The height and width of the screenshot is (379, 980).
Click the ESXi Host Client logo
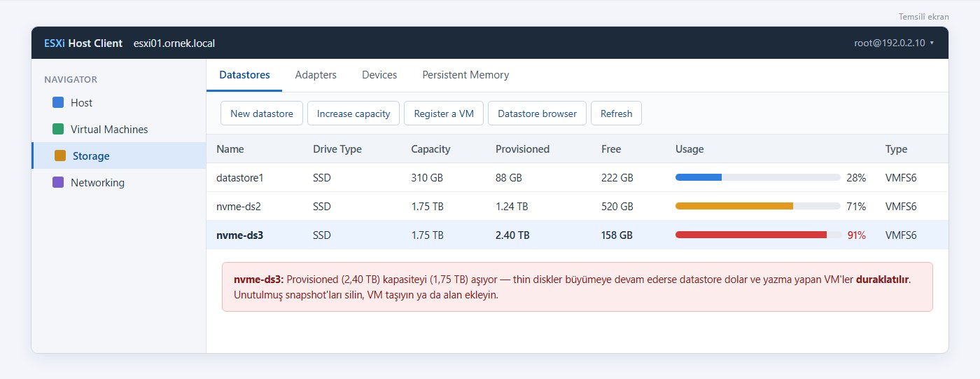[83, 43]
